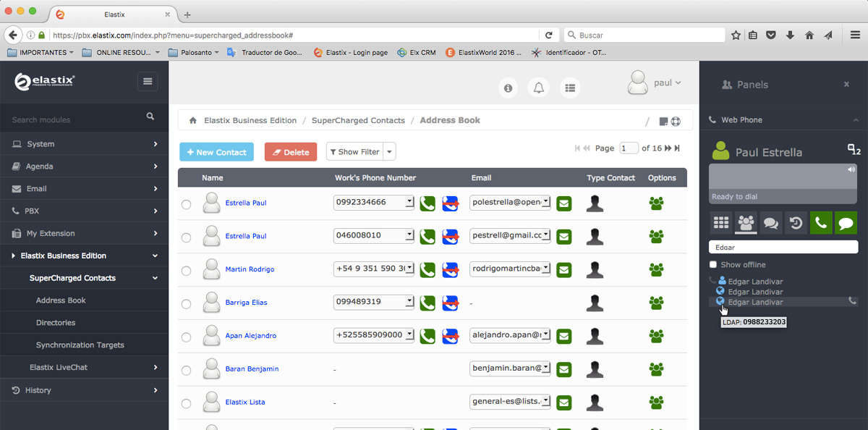The image size is (868, 430).
Task: Switch to the Web Phone dialpad tab
Action: coord(720,223)
